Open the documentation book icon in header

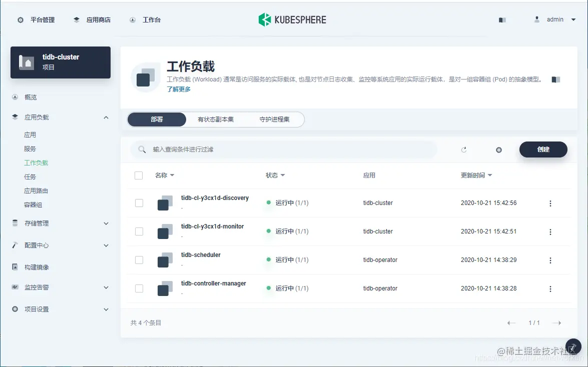[x=502, y=20]
